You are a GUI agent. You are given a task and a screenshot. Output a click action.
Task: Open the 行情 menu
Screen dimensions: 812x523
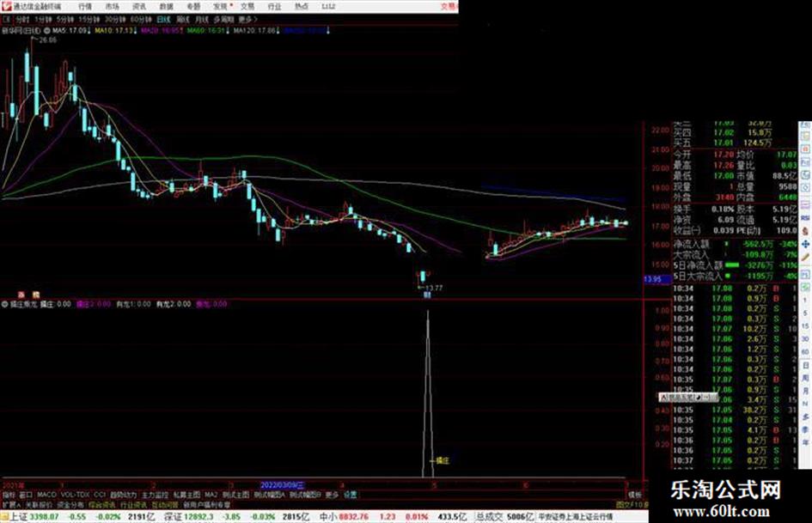pos(85,7)
